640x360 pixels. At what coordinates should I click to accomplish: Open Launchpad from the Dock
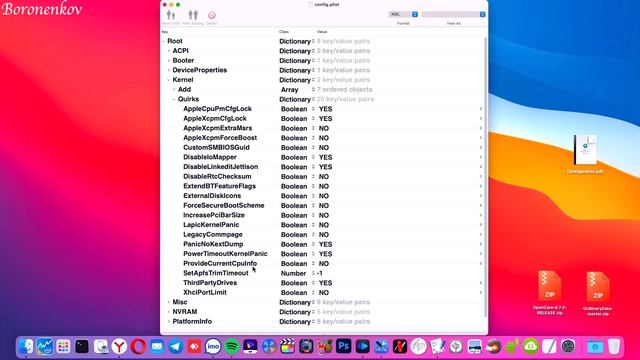coord(63,347)
